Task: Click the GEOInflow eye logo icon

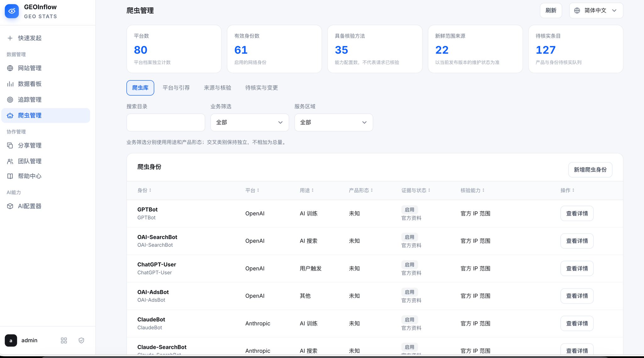Action: click(x=12, y=11)
